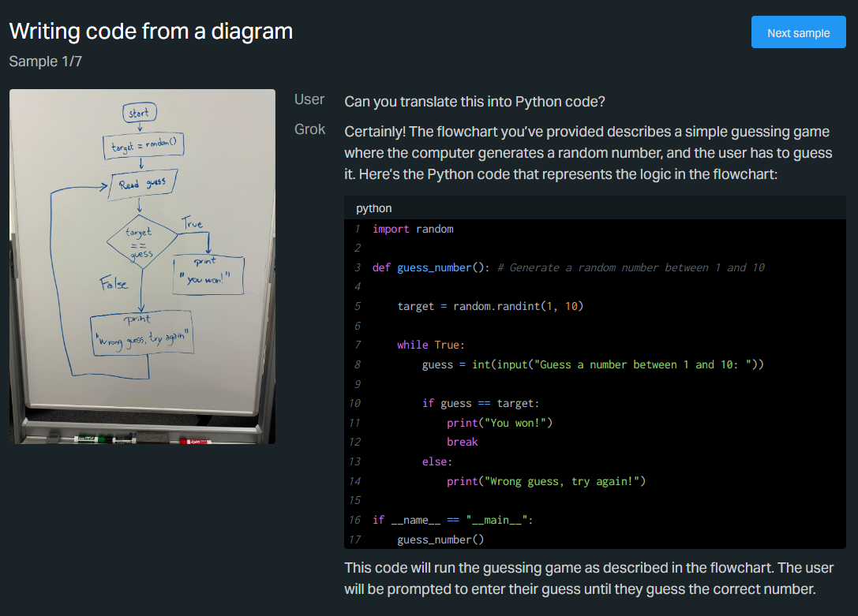The height and width of the screenshot is (616, 858).
Task: Click the 'if __name__ == "__main__"' code line
Action: click(x=452, y=520)
